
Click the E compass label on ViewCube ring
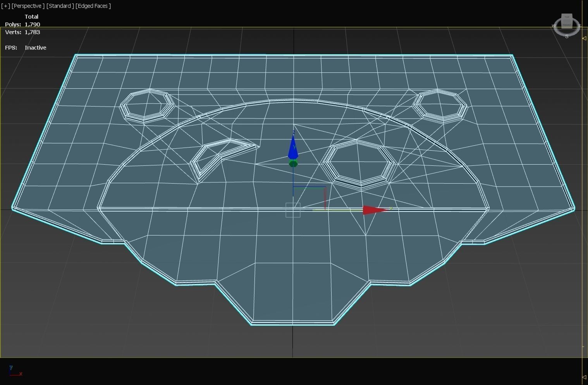pyautogui.click(x=579, y=26)
